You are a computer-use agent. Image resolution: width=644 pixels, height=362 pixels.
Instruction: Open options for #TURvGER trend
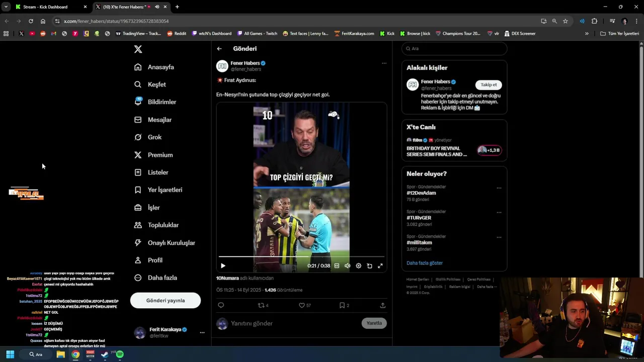tap(499, 213)
